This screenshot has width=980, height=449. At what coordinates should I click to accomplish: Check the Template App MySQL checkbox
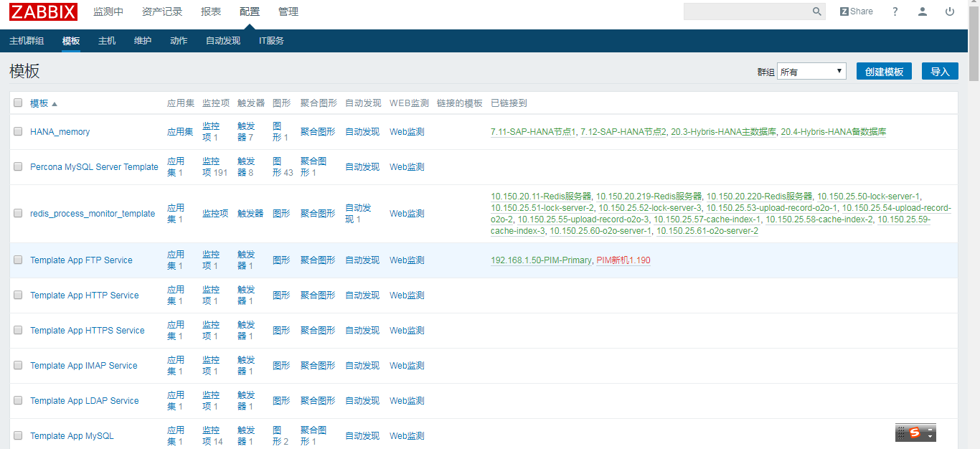pyautogui.click(x=18, y=436)
